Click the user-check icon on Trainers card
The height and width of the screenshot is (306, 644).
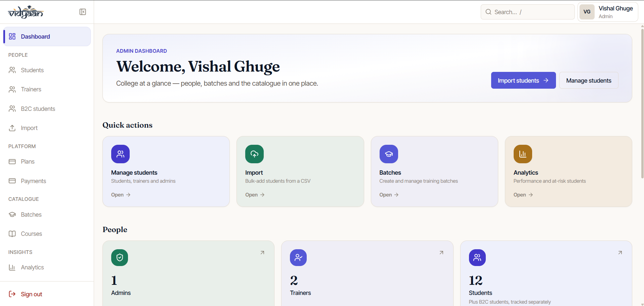298,258
